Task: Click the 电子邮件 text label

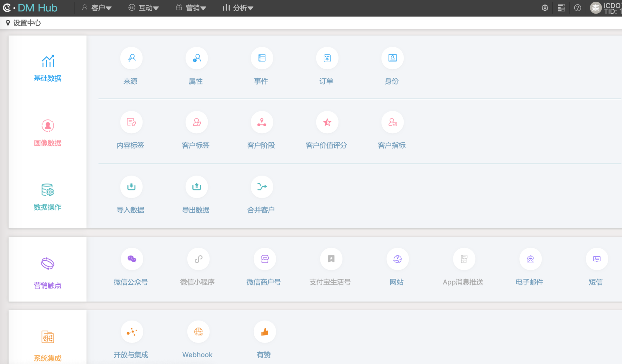Action: click(529, 282)
